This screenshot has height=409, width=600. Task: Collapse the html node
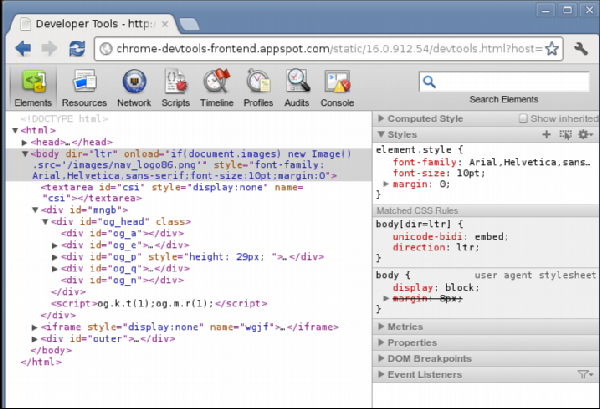[15, 130]
